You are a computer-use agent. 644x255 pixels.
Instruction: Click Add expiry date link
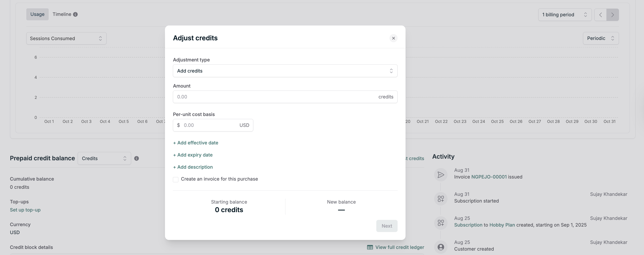[x=193, y=155]
